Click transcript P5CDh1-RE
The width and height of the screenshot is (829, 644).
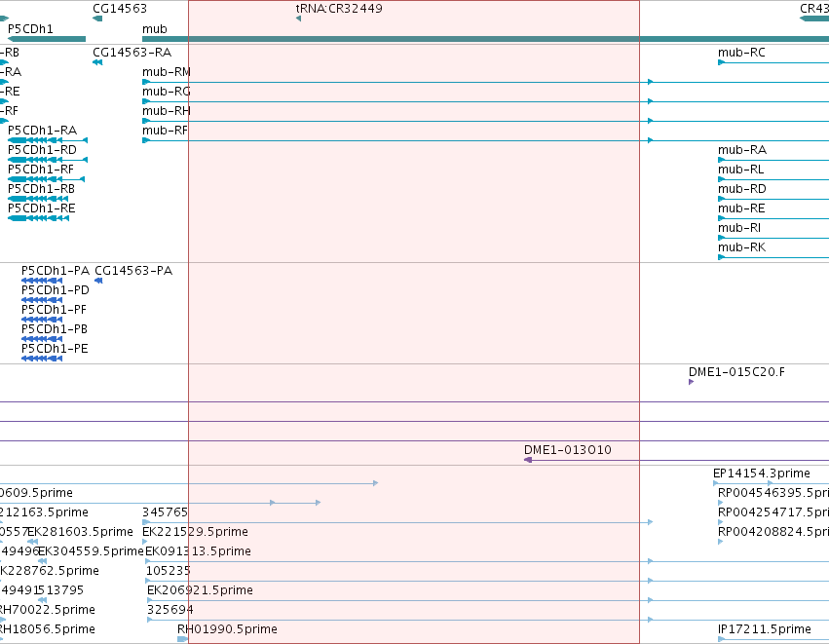pos(41,208)
